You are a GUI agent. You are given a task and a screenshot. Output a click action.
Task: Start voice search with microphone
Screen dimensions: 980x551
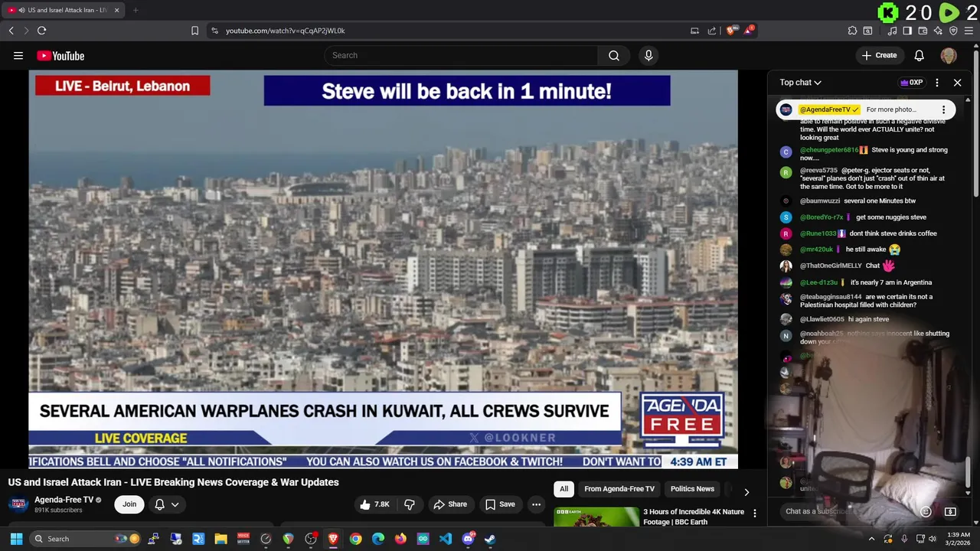(x=648, y=55)
